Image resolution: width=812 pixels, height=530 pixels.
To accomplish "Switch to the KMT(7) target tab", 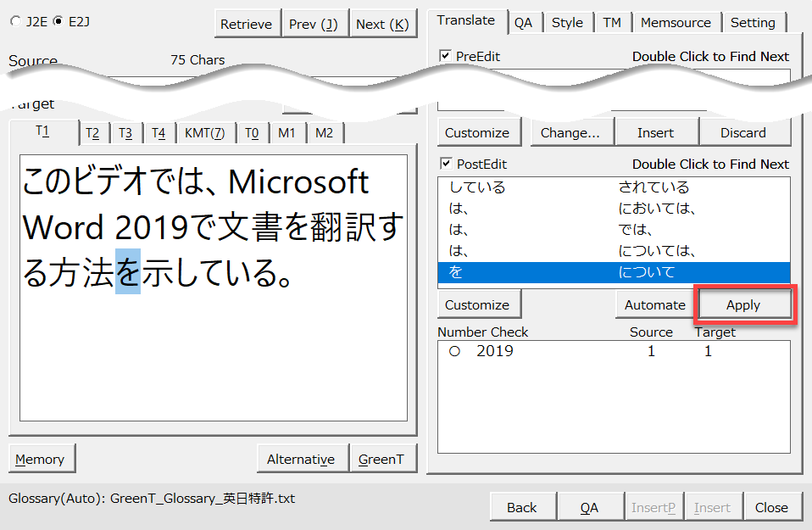I will click(204, 133).
